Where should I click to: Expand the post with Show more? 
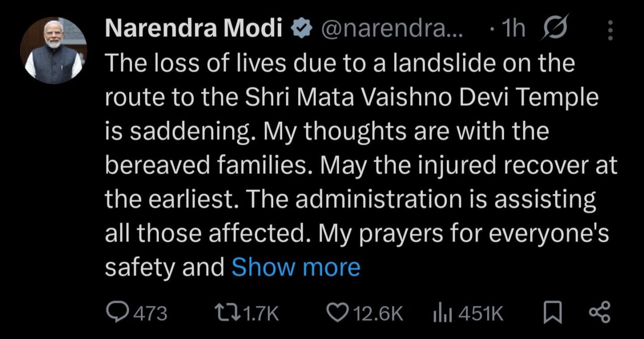coord(296,267)
